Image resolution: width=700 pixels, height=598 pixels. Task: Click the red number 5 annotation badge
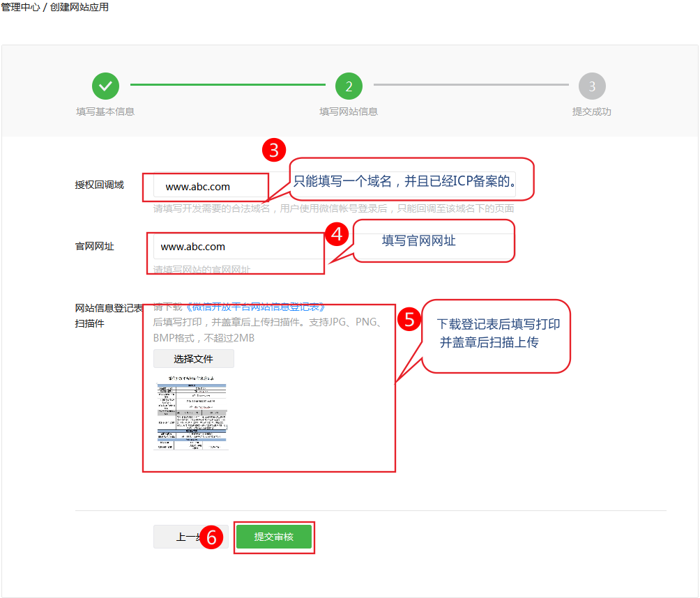[x=409, y=319]
